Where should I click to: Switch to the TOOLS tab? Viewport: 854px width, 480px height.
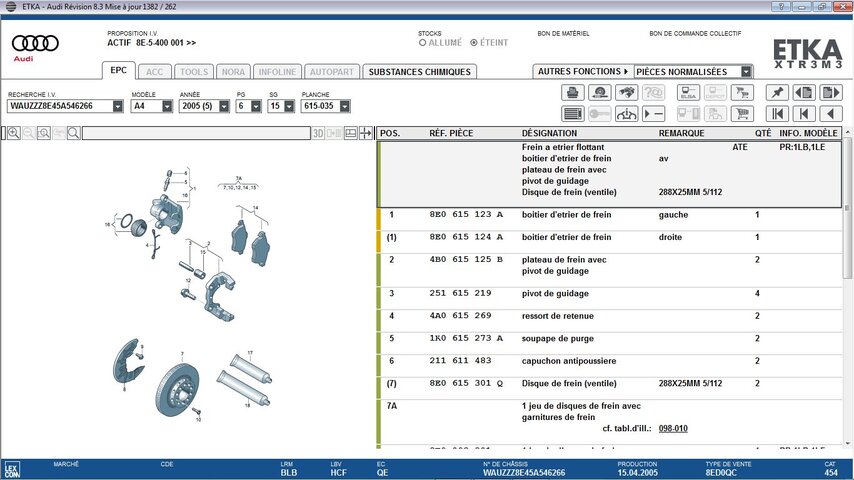coord(194,72)
